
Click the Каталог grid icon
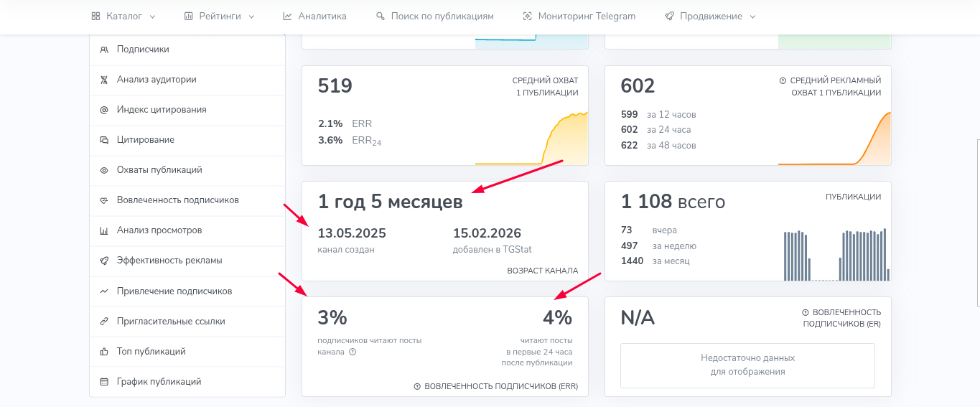(x=96, y=16)
